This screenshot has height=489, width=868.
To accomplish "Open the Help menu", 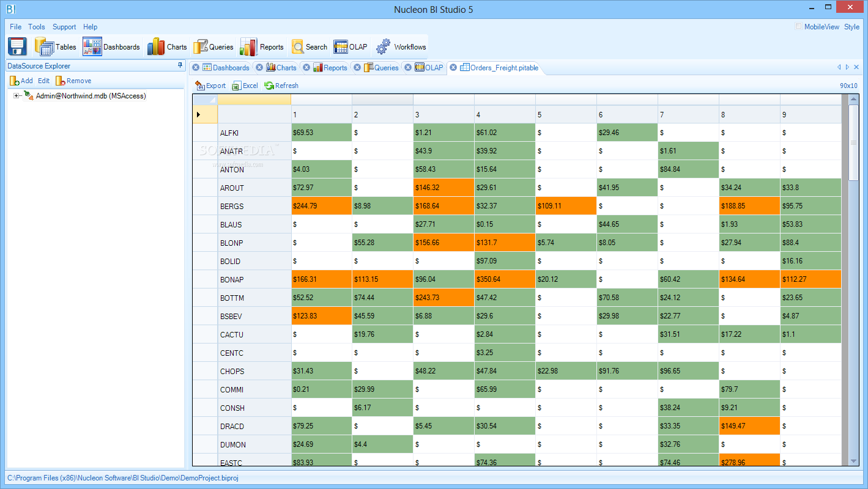I will click(91, 27).
